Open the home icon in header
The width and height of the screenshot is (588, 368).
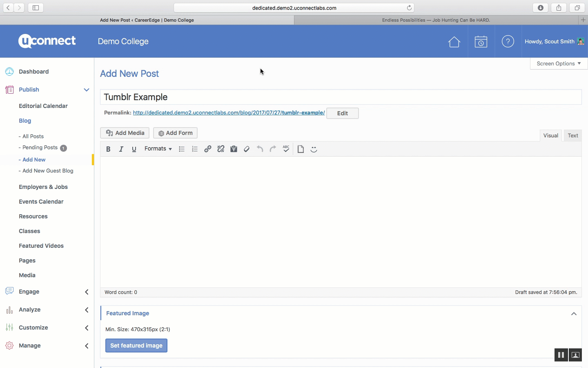pyautogui.click(x=454, y=42)
